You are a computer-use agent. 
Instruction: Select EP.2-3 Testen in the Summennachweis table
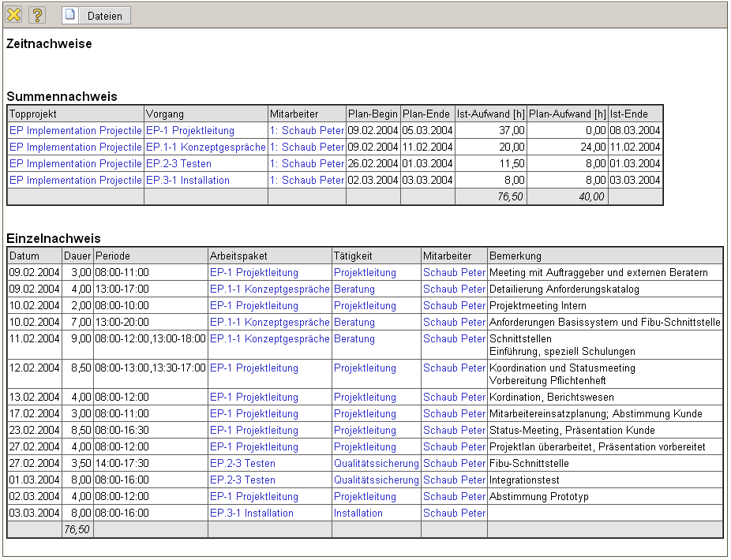tap(178, 164)
